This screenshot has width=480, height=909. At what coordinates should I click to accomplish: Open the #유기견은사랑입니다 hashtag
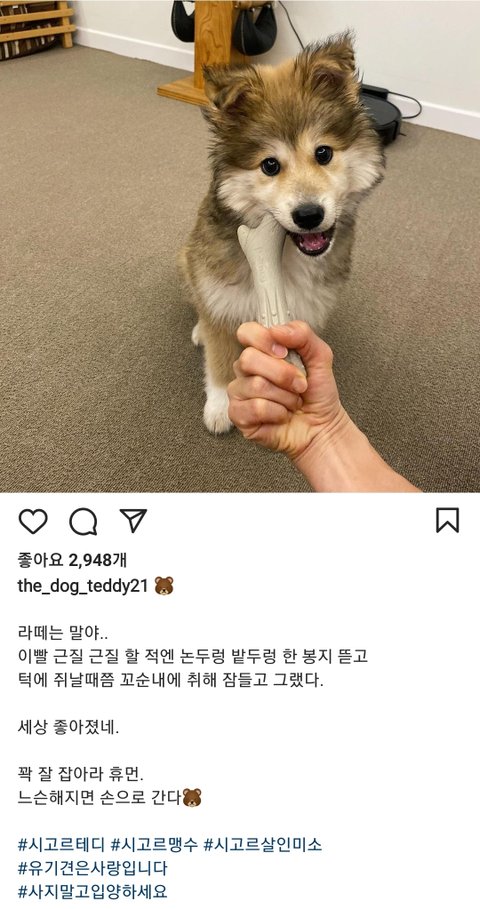(x=93, y=868)
